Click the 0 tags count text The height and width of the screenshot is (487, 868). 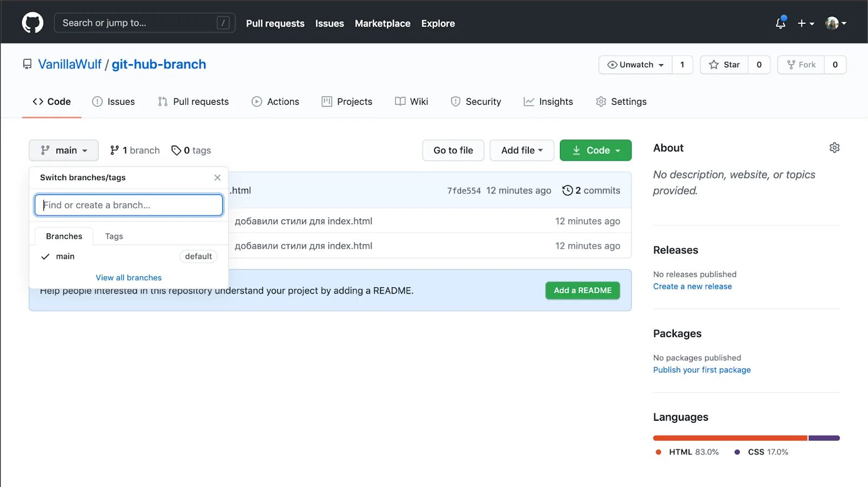[197, 150]
